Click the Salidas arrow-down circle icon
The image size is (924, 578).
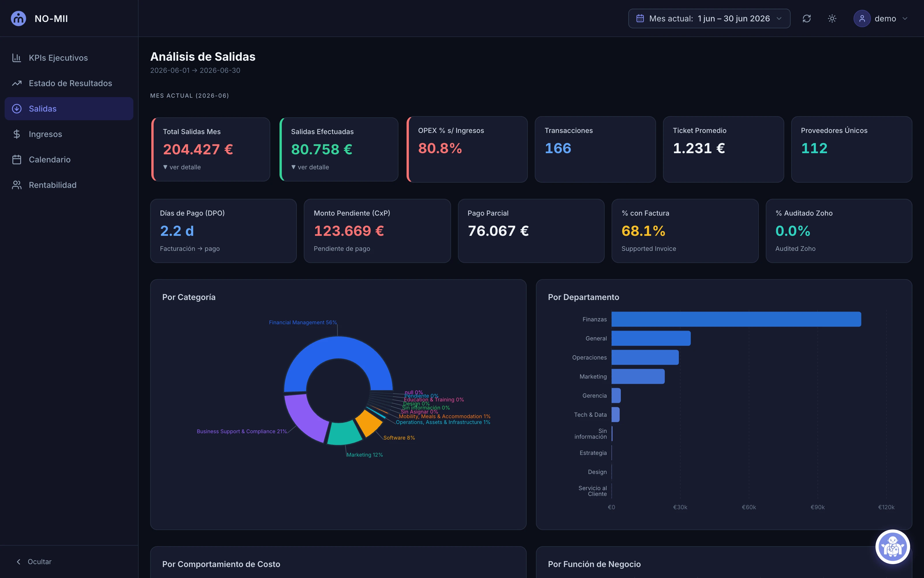pos(16,109)
